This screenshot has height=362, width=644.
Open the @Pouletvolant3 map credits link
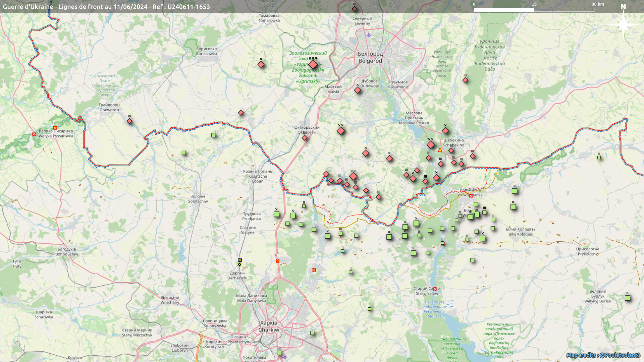[620, 355]
